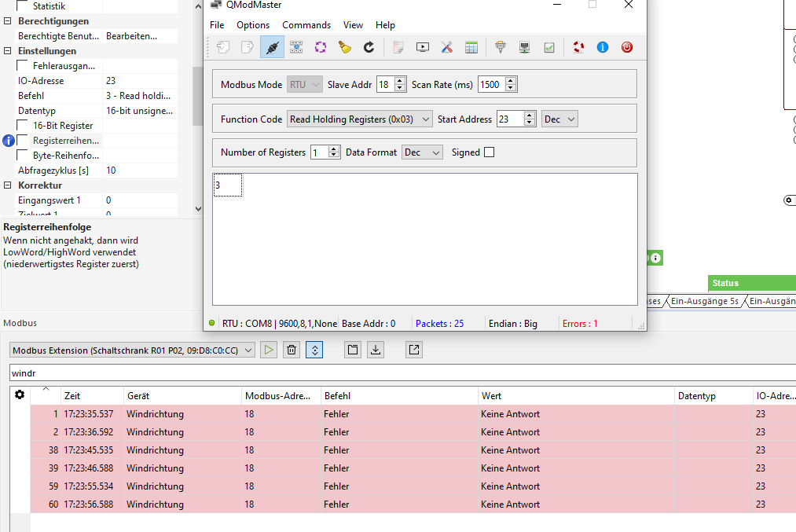
Task: Click the property panel vertical scrollbar down arrow
Action: [x=198, y=209]
